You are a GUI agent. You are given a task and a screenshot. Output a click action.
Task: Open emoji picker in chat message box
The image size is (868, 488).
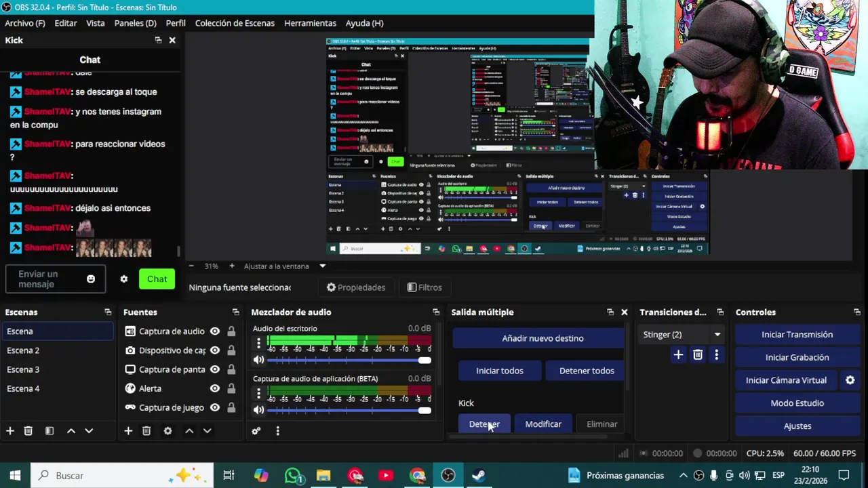91,279
